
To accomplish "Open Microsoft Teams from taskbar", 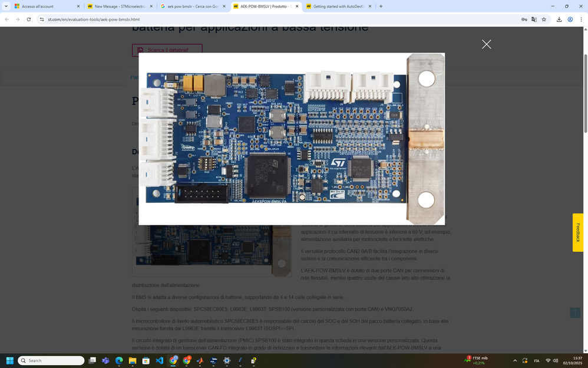I will (105, 360).
